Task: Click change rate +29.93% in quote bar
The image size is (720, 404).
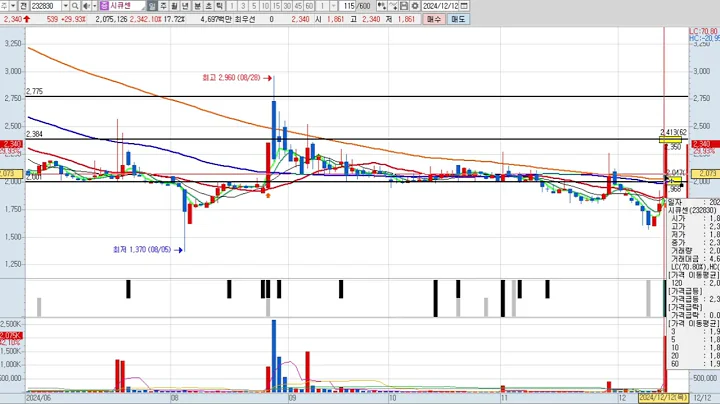Action: [x=73, y=19]
